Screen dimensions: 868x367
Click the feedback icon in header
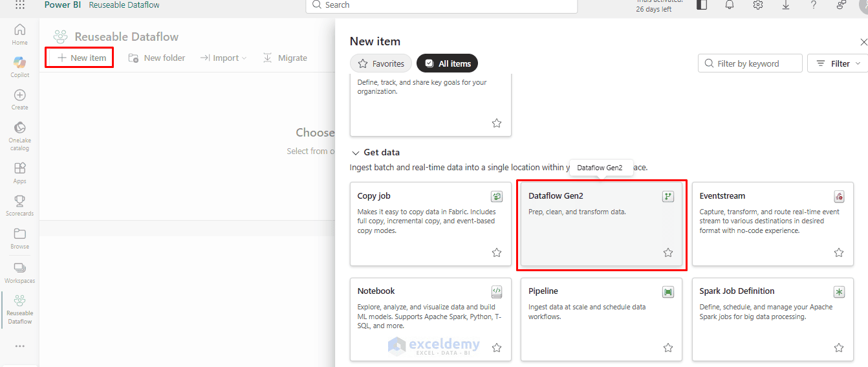coord(841,5)
